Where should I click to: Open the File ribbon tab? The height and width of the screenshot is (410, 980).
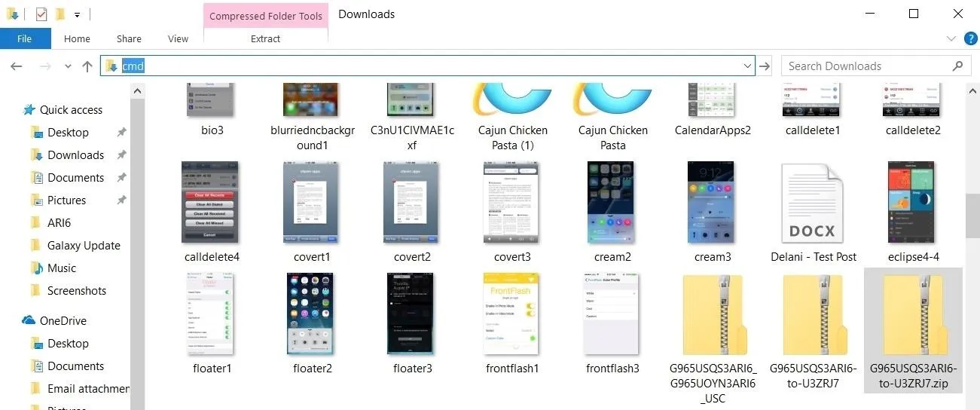[25, 39]
